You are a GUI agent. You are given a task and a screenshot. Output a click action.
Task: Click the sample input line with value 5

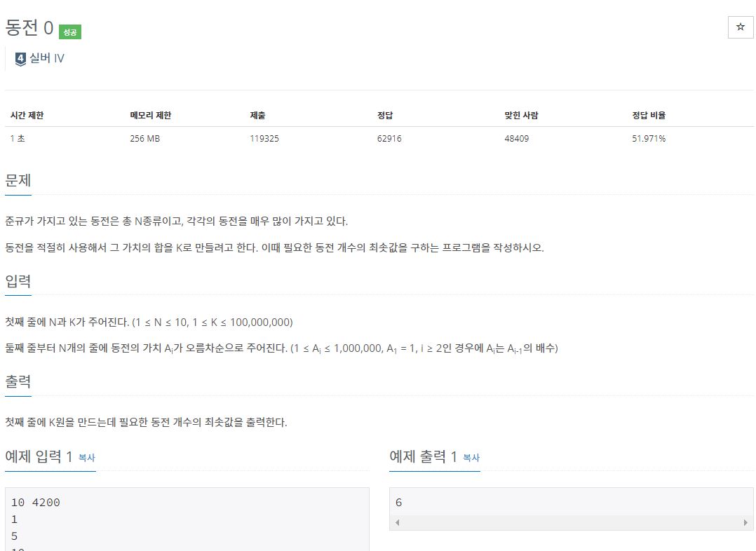pyautogui.click(x=15, y=536)
